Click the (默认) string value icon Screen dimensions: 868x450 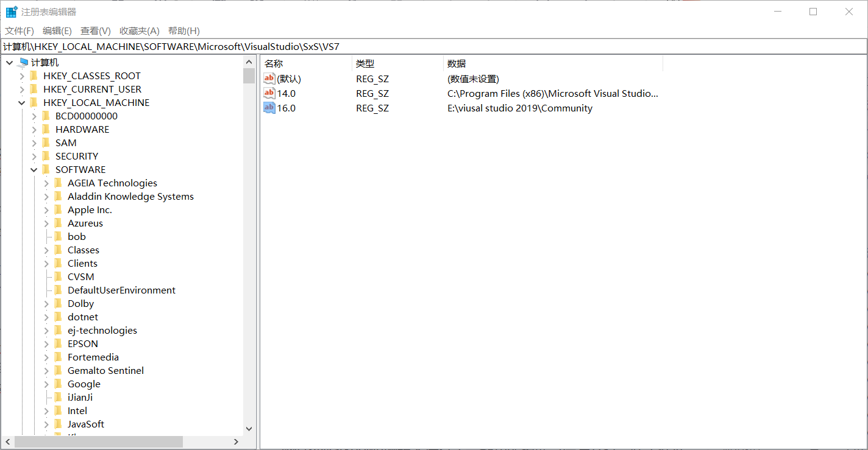(x=269, y=79)
